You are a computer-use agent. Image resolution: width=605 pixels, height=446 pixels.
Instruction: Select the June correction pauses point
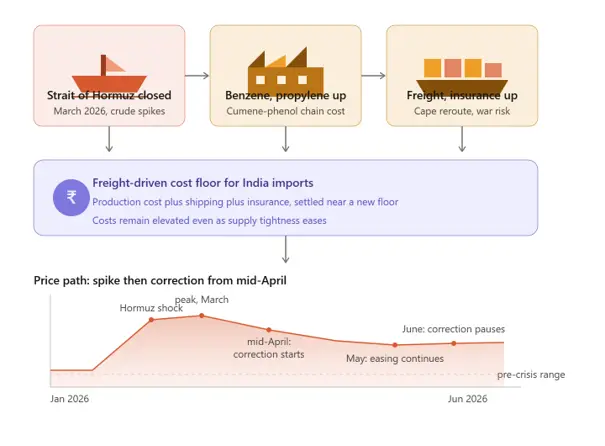click(454, 343)
